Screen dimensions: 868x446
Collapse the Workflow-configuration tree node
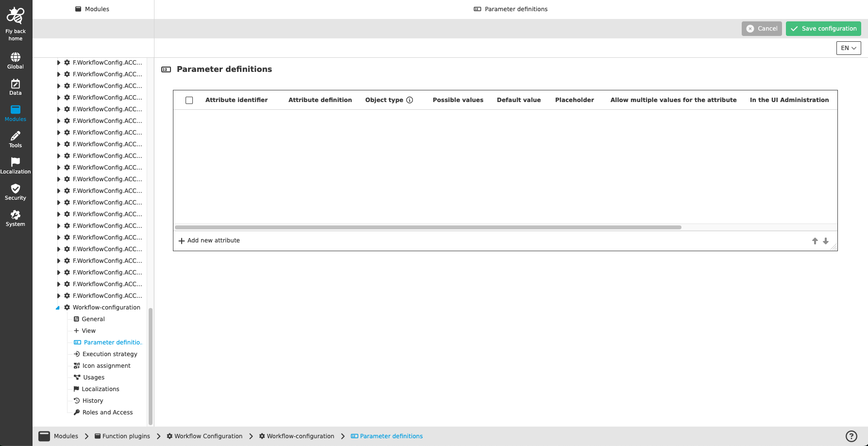point(58,307)
